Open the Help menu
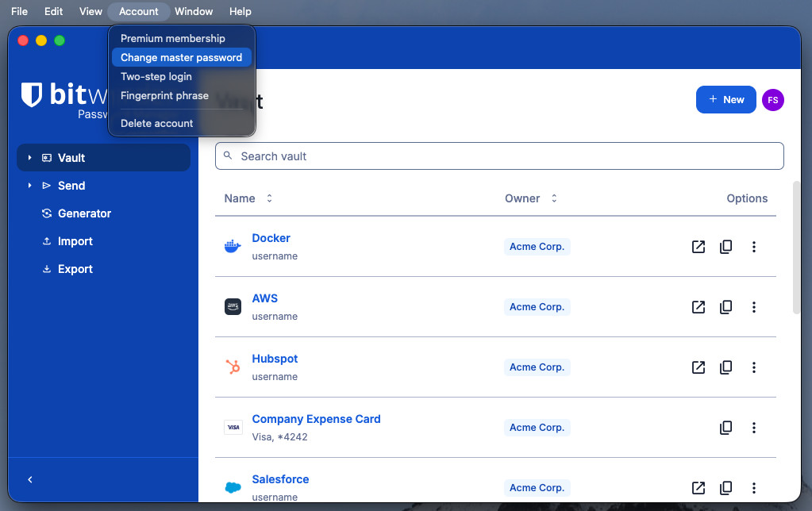 click(x=241, y=11)
